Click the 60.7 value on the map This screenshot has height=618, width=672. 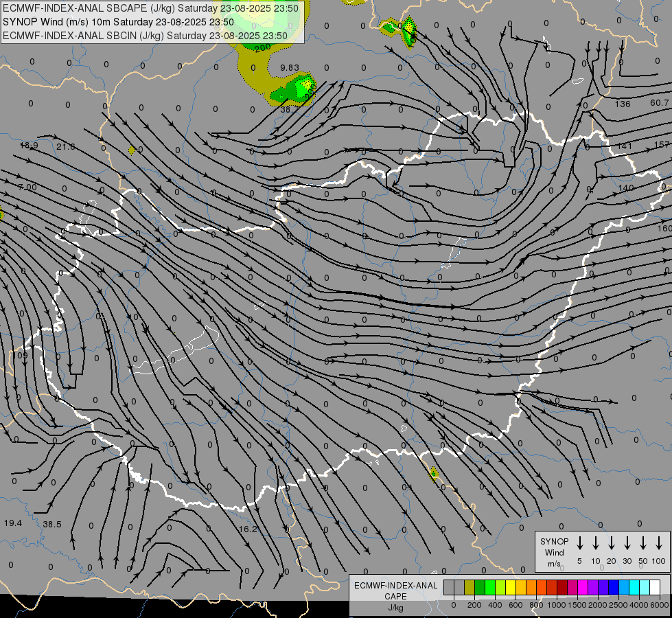pyautogui.click(x=660, y=103)
